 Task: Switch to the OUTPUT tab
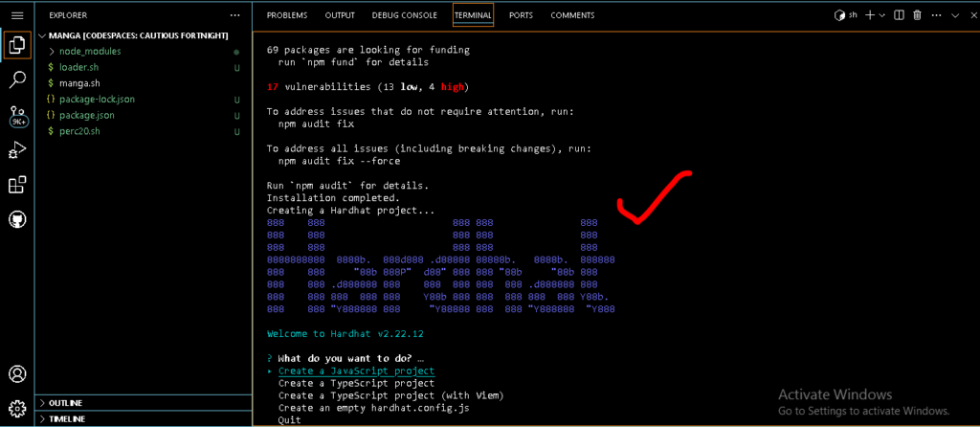pos(340,15)
